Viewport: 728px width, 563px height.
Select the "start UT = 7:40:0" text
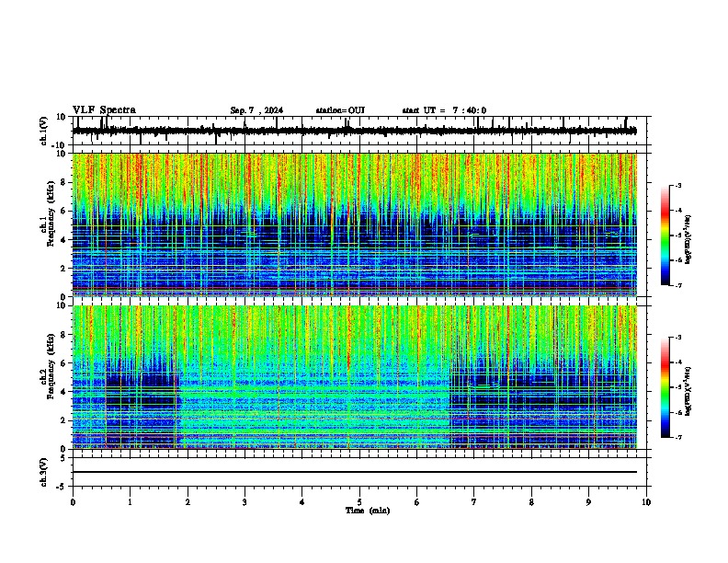444,110
